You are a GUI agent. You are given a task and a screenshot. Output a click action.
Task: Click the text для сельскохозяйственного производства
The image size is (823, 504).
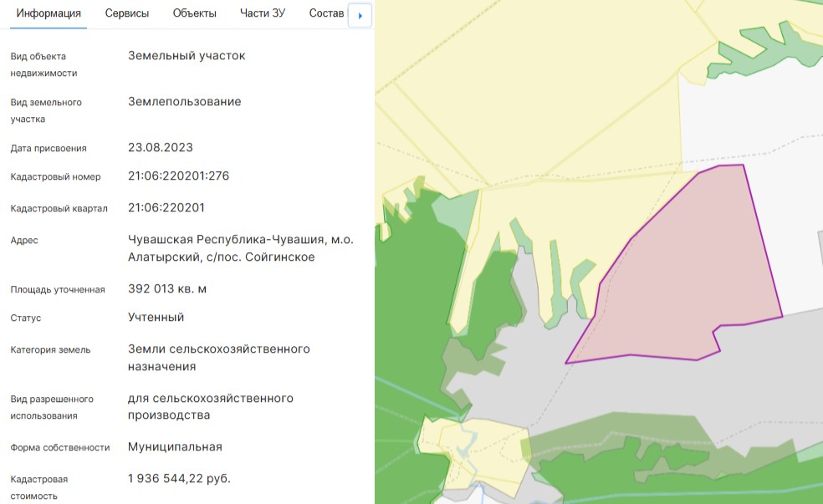(211, 406)
